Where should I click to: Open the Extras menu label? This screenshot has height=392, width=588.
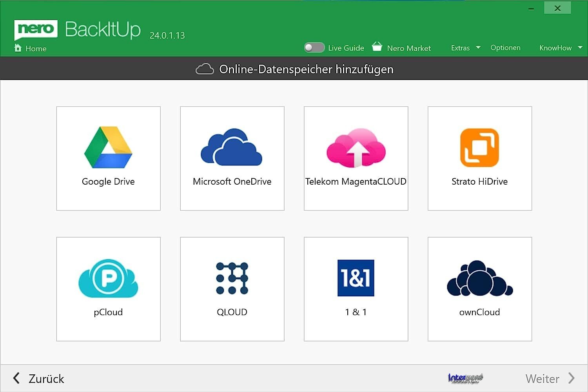click(x=460, y=48)
